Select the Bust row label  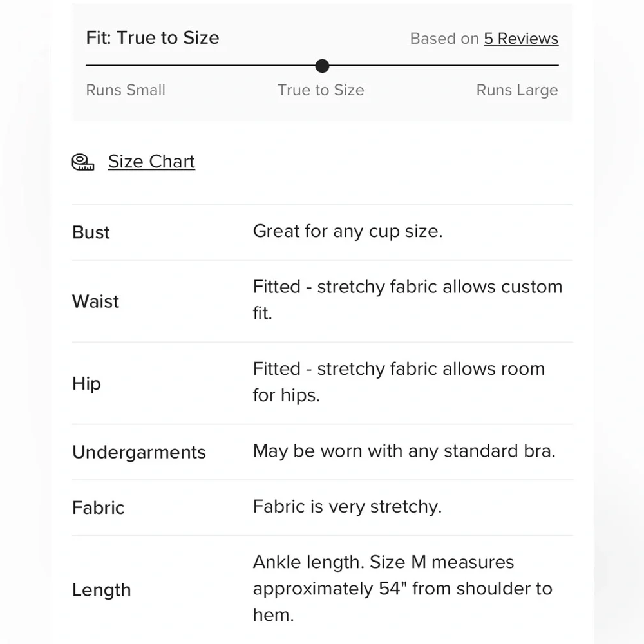click(x=91, y=232)
